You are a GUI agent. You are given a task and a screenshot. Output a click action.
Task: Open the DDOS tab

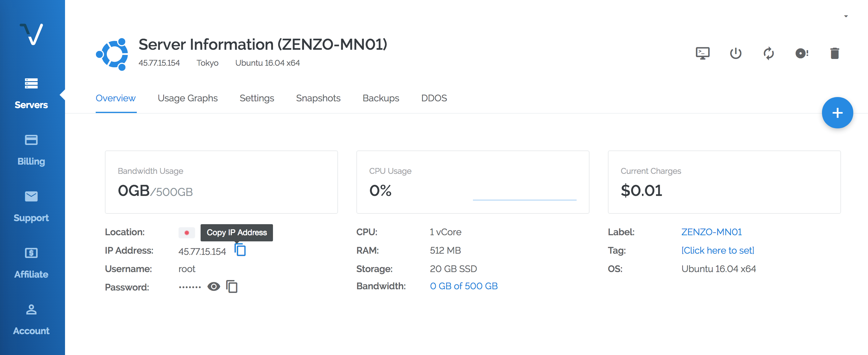(434, 98)
